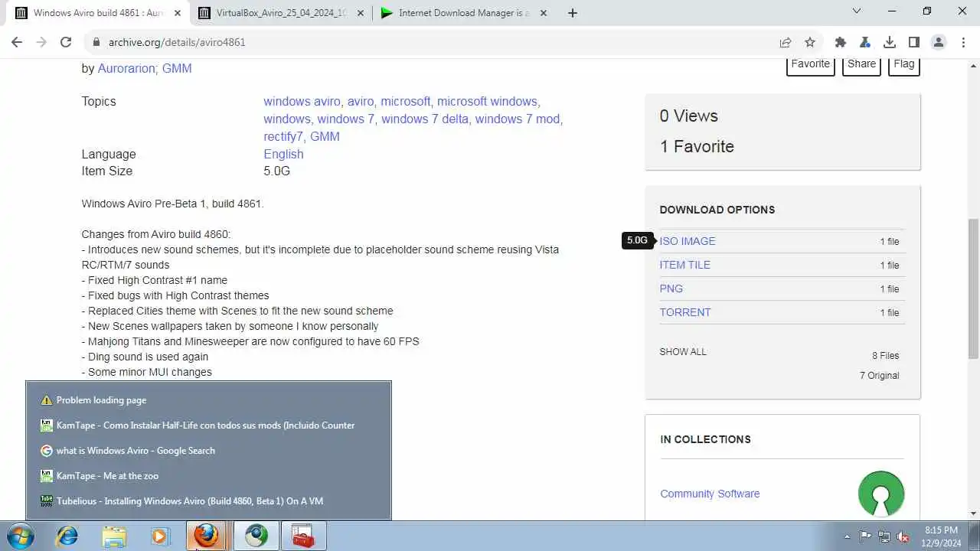Click SHOW ALL download files

point(683,352)
